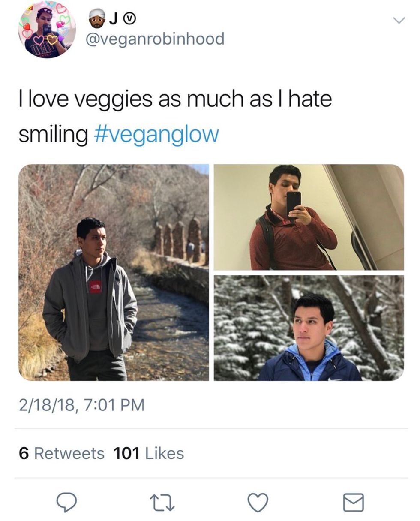Like the tweet with the heart icon
This screenshot has width=420, height=521.
(x=258, y=502)
